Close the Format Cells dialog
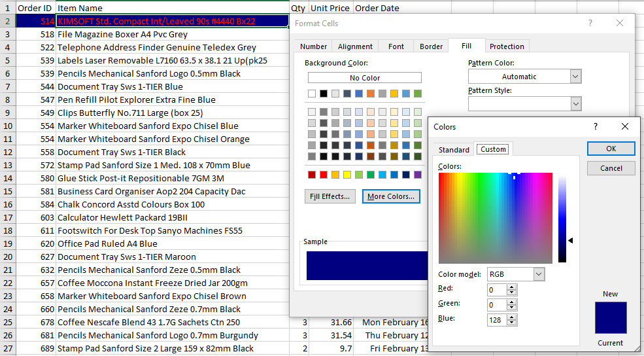 tap(620, 23)
